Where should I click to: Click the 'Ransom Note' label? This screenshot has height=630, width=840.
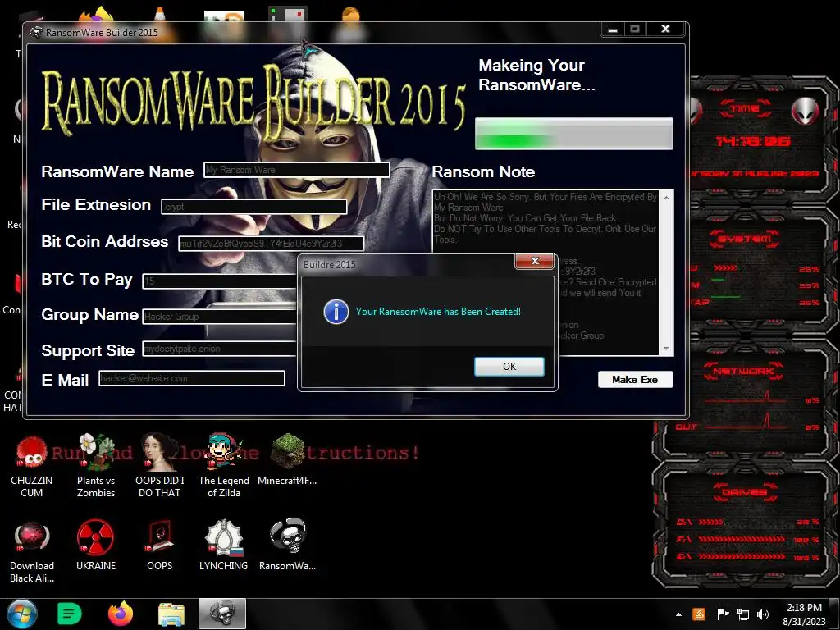[x=483, y=171]
